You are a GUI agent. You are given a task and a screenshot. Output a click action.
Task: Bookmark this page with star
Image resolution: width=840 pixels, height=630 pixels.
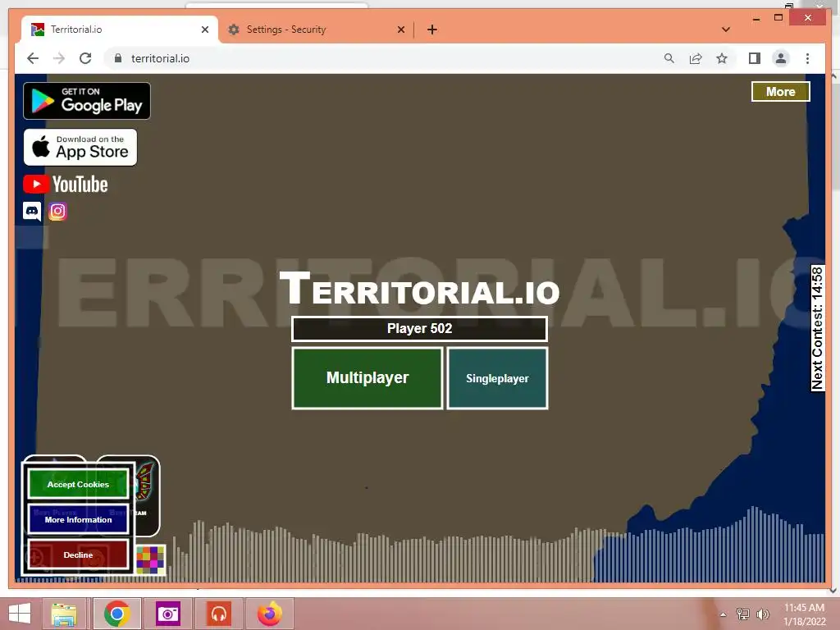click(722, 58)
